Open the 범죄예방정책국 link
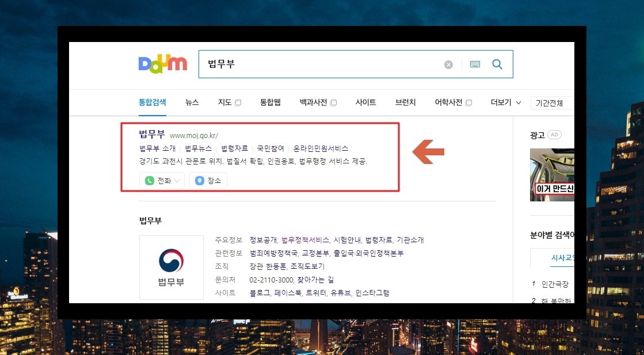 [x=274, y=253]
